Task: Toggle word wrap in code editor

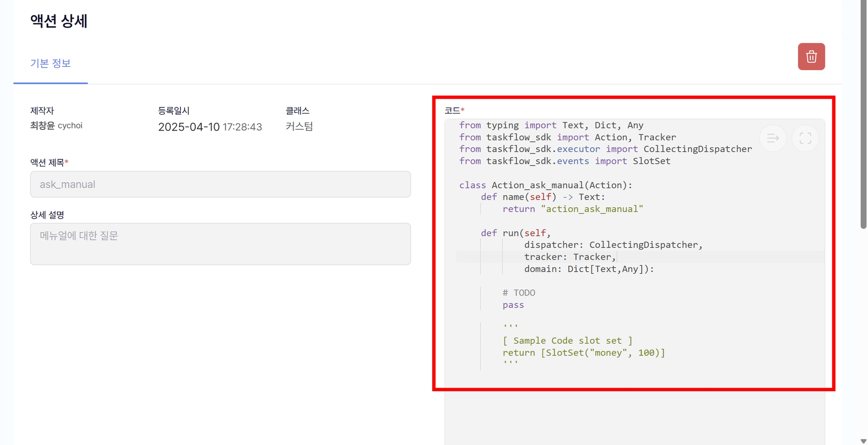Action: point(773,138)
